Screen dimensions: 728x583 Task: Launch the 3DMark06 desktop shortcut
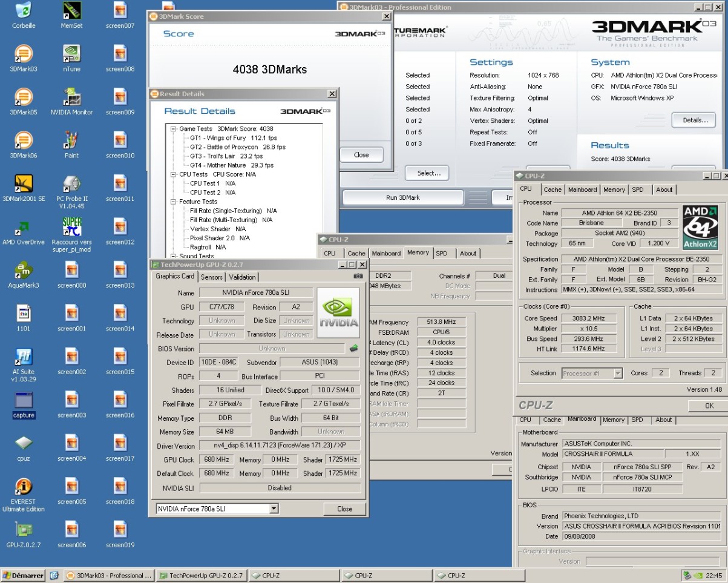pyautogui.click(x=24, y=140)
